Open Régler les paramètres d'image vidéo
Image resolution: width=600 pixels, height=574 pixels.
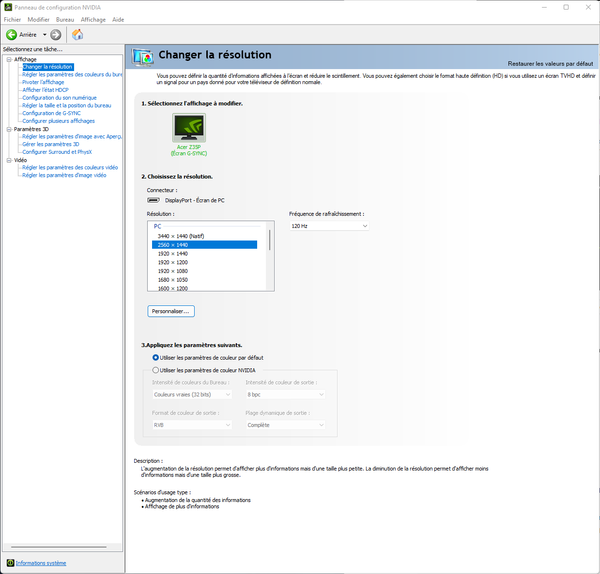[x=64, y=175]
